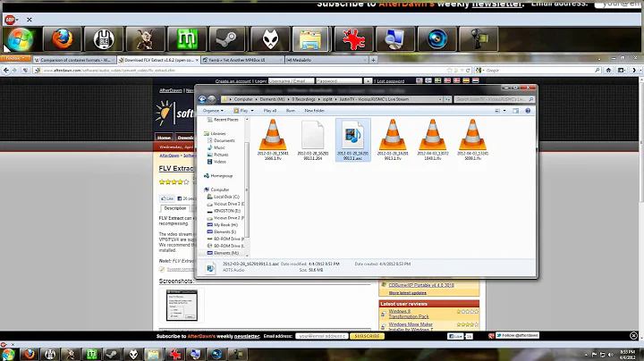The image size is (644, 361).
Task: Click the magnified Firefox icon
Action: point(62,39)
